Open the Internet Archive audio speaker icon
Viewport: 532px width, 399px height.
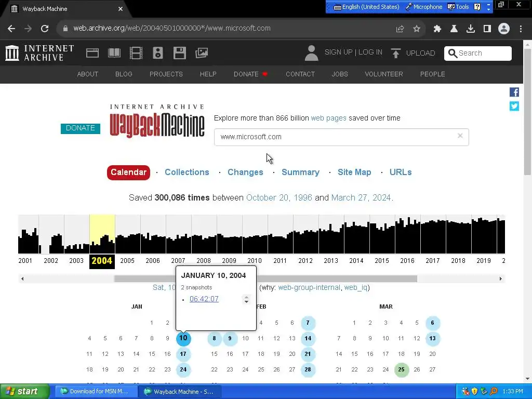click(158, 53)
